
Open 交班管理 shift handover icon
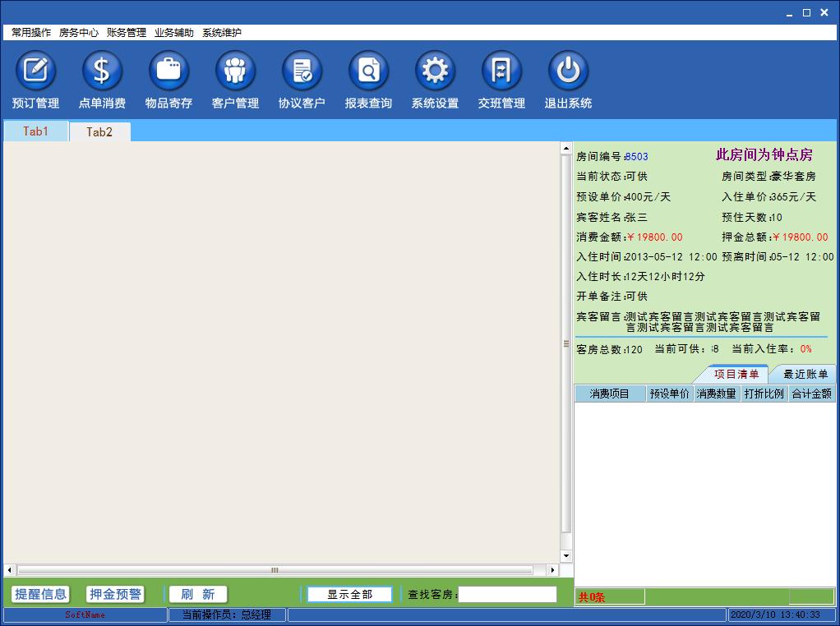pyautogui.click(x=501, y=71)
